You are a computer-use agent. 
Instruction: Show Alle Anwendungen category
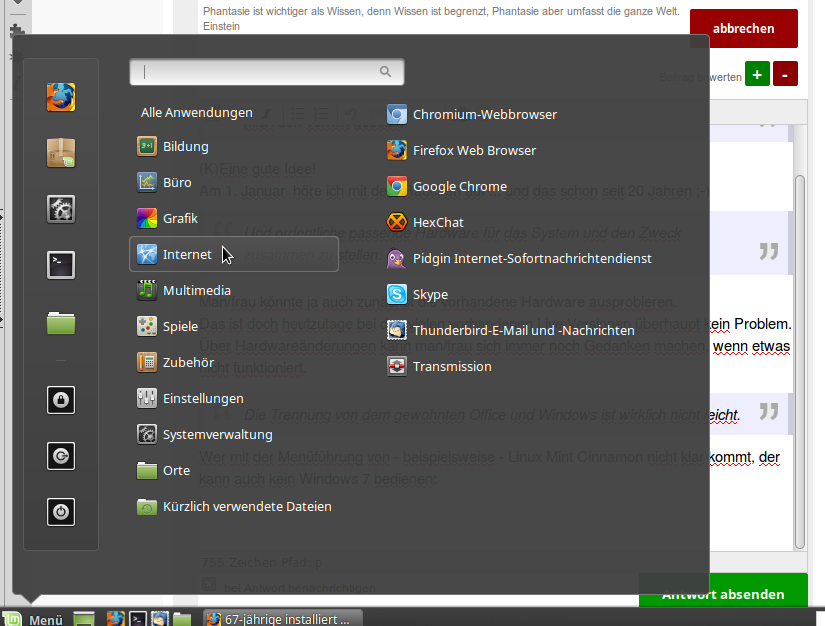196,113
